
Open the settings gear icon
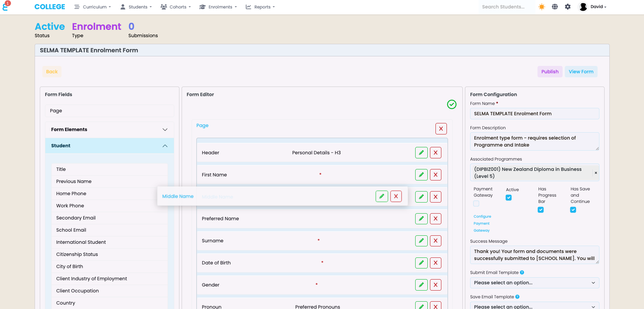click(568, 7)
